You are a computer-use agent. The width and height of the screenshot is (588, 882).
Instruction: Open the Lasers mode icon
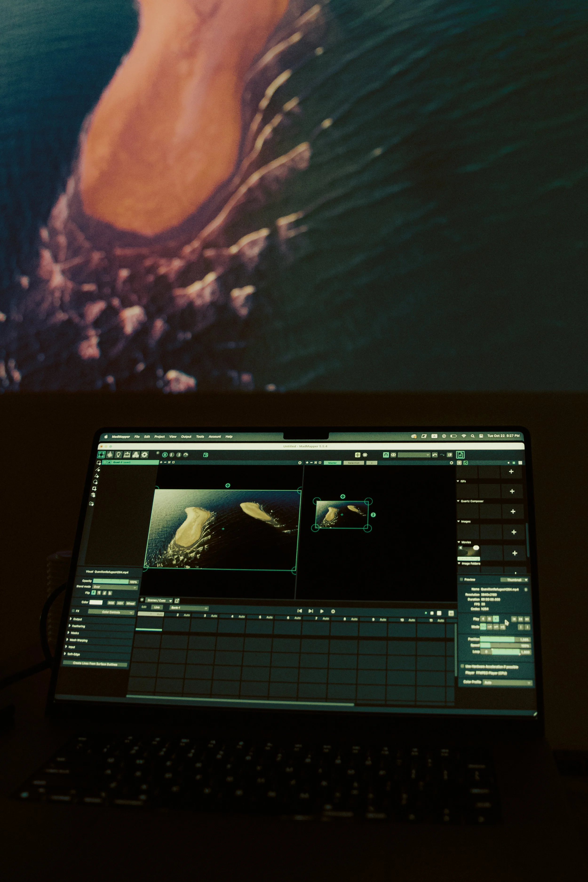point(110,454)
